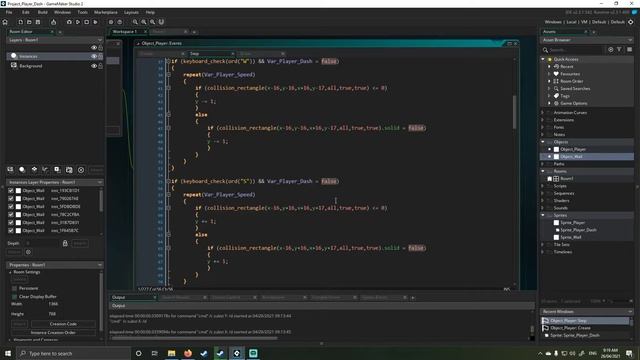Zoom in the workspace magnifier icon
Screen dimensions: 640x360
coord(144,22)
